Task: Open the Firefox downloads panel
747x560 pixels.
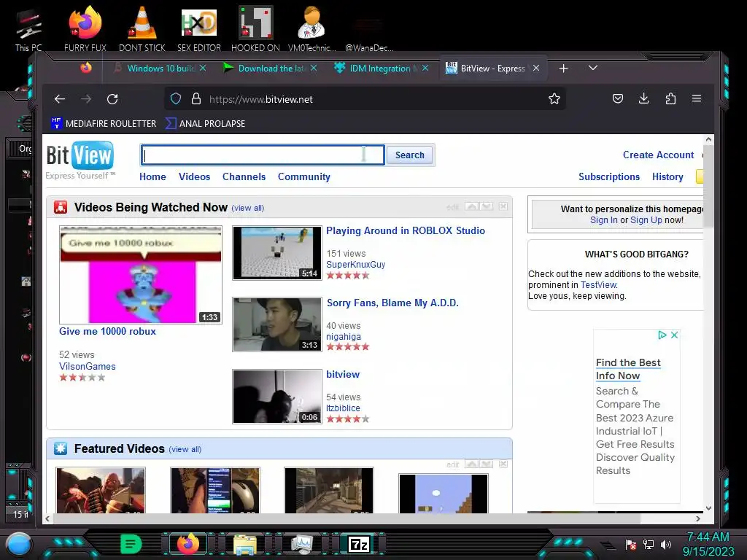Action: click(x=643, y=98)
